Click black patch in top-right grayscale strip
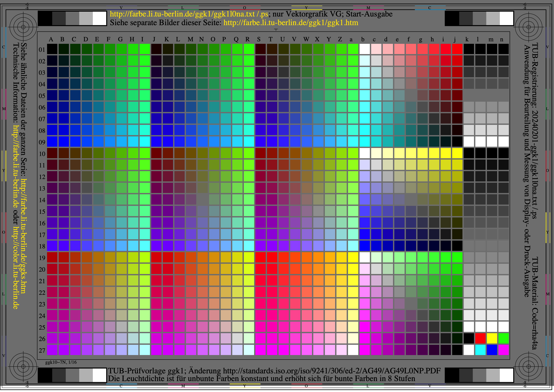The width and height of the screenshot is (554, 392). point(452,18)
